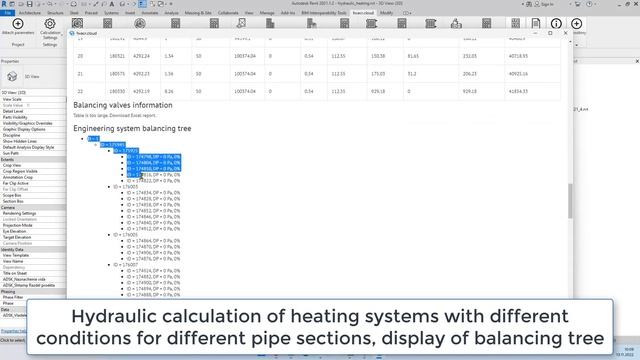Click the 3D View type thumbnail in Properties

(12, 76)
